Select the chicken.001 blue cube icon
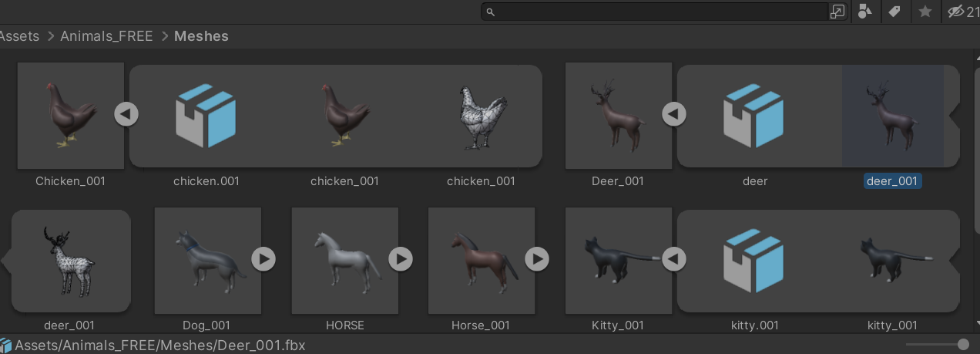Image resolution: width=980 pixels, height=354 pixels. (x=206, y=116)
